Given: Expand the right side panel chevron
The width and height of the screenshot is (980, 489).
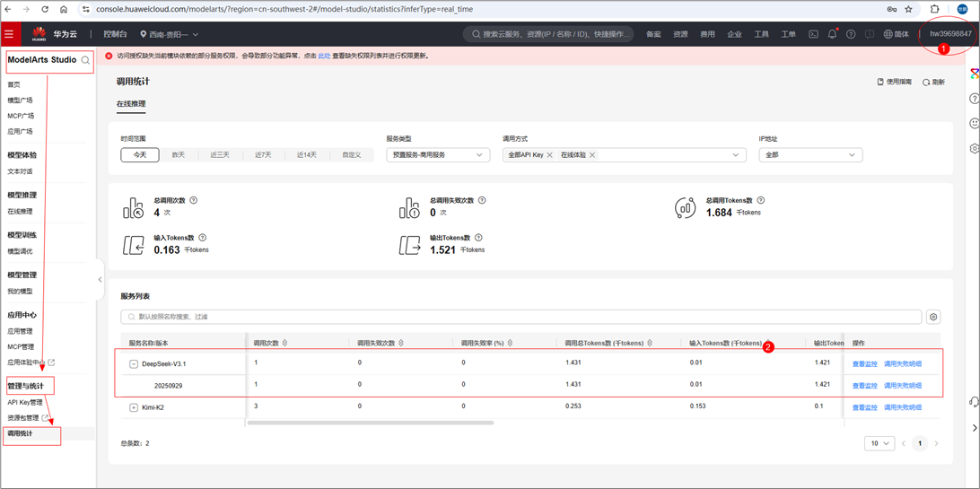Looking at the screenshot, I should pos(974,427).
